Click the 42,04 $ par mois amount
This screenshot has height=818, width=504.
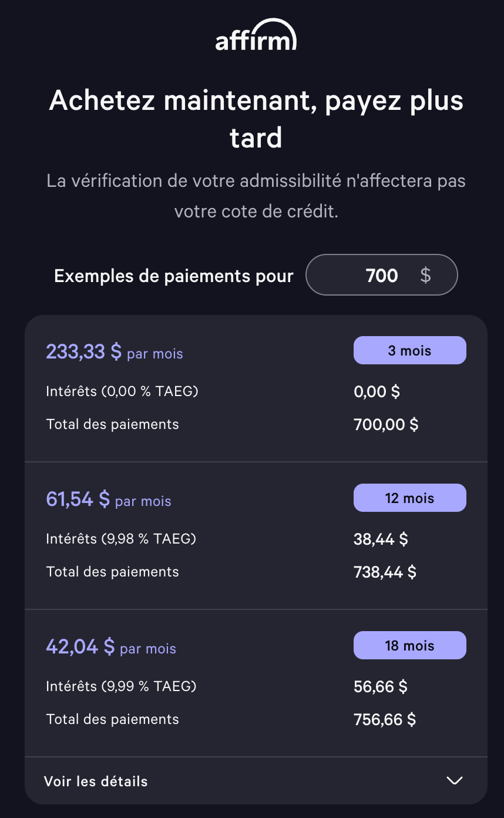click(111, 646)
